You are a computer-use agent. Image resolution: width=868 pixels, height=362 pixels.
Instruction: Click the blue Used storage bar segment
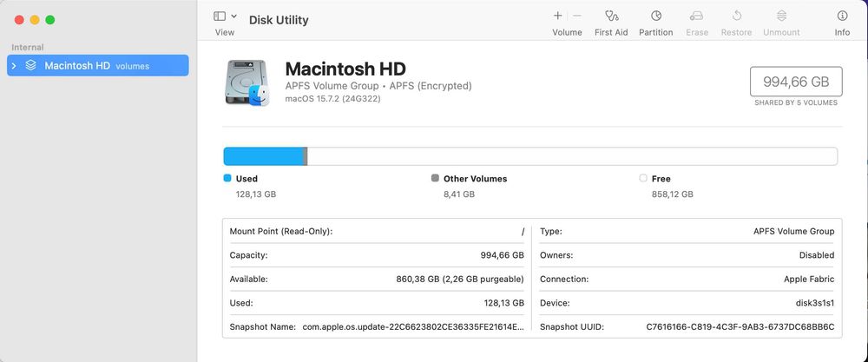click(x=263, y=156)
